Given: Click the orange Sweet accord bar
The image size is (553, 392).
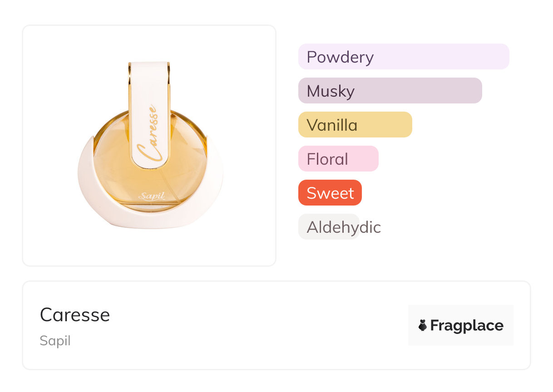Looking at the screenshot, I should coord(330,193).
